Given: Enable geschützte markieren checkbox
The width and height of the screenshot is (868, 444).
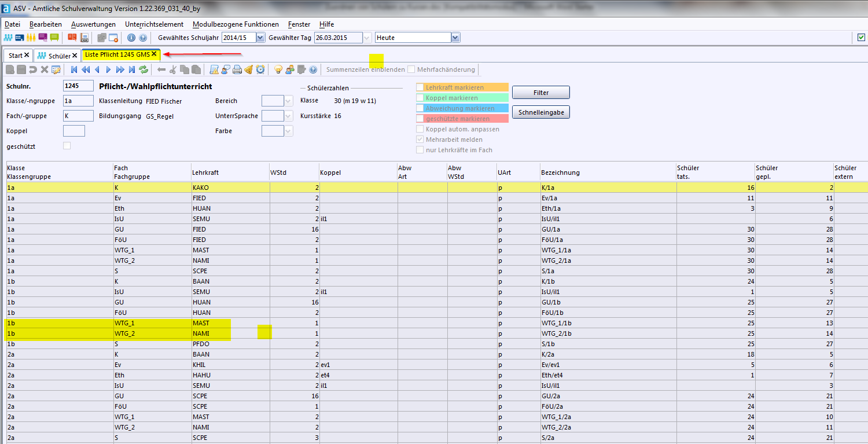Looking at the screenshot, I should point(420,119).
